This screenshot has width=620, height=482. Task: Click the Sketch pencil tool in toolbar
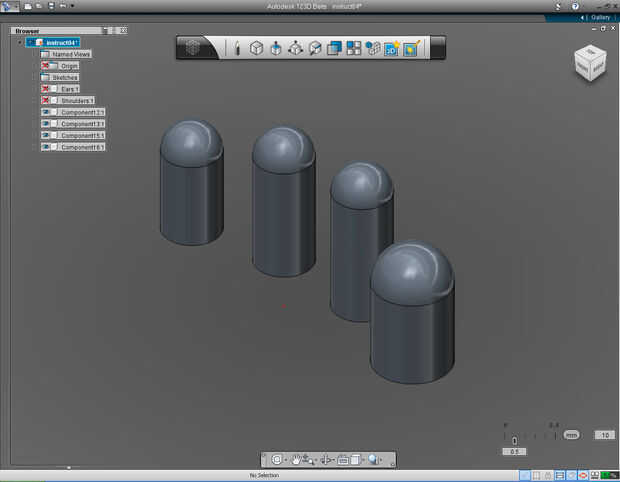point(237,48)
